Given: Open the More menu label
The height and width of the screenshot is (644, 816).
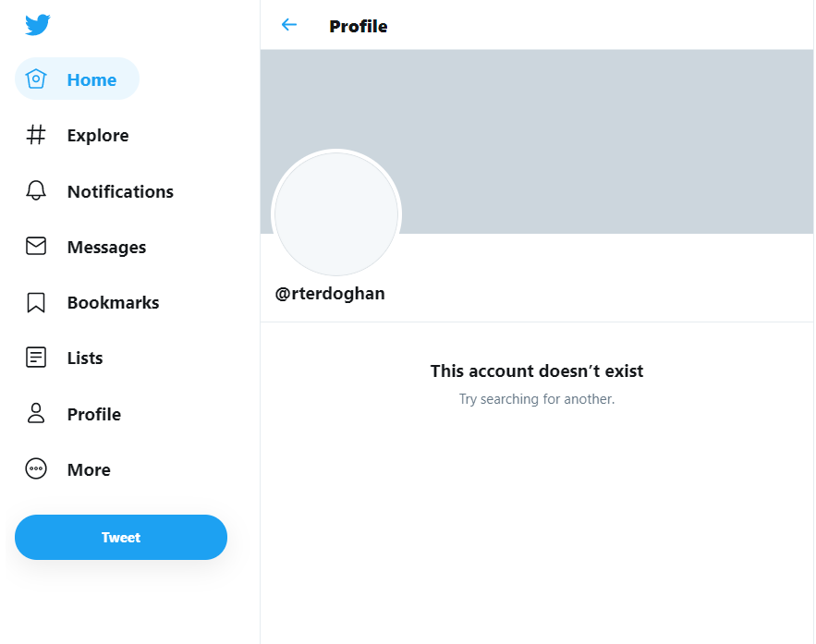Looking at the screenshot, I should [89, 469].
